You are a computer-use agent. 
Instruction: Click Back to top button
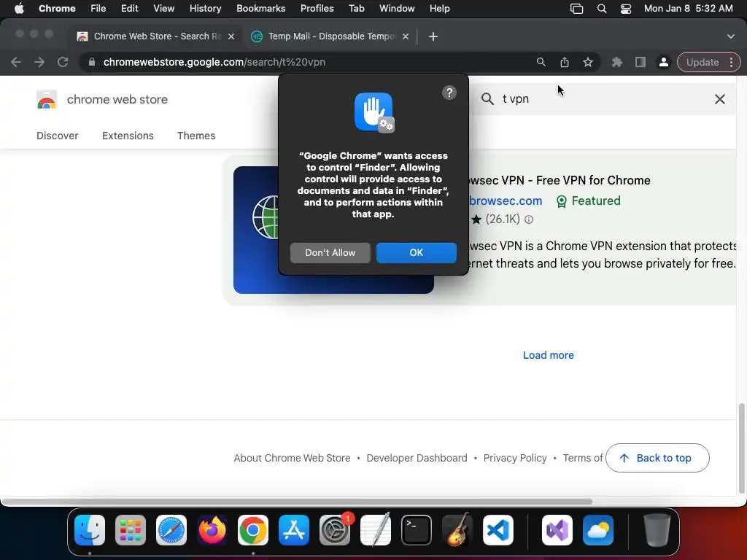click(657, 458)
